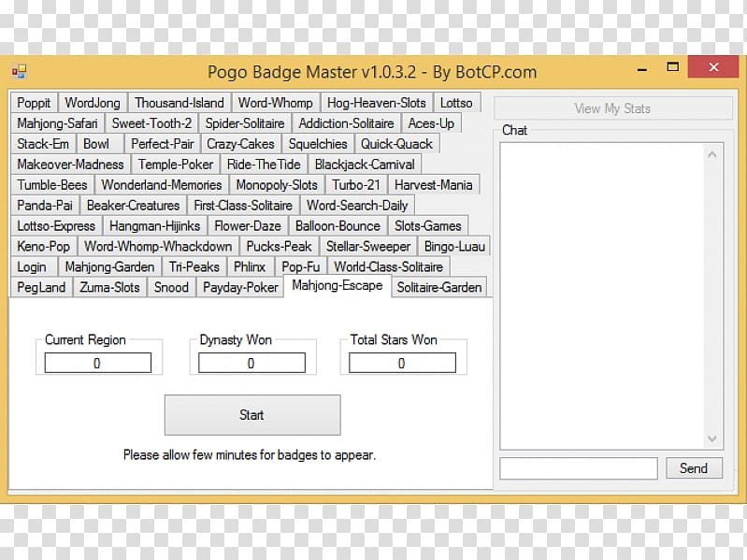Open the Bingo-Luau tab

pos(454,246)
